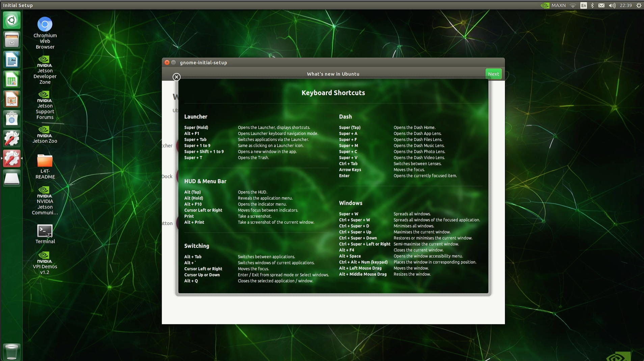This screenshot has width=644, height=361.
Task: Click the 'Arrow Keys' shortcut entry
Action: coord(350,170)
